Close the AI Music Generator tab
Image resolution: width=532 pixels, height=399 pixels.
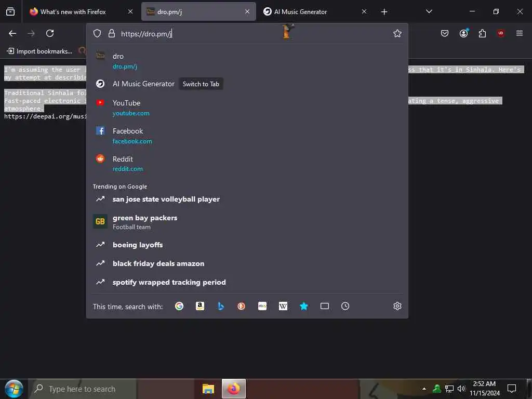pos(364,12)
